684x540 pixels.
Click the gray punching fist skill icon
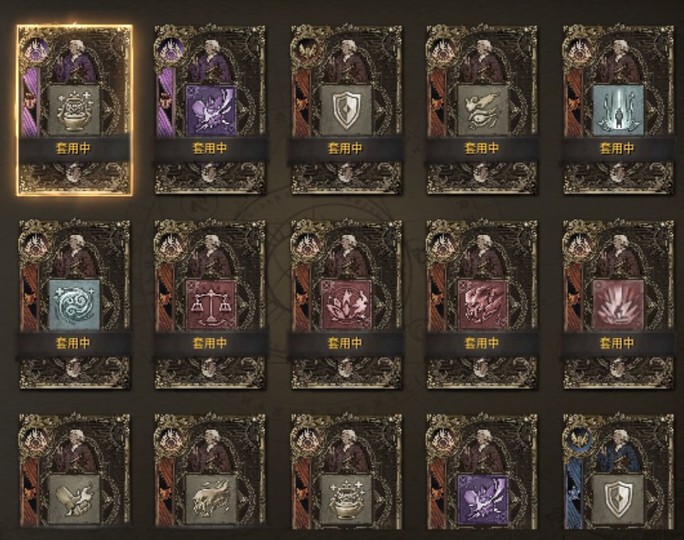(75, 499)
